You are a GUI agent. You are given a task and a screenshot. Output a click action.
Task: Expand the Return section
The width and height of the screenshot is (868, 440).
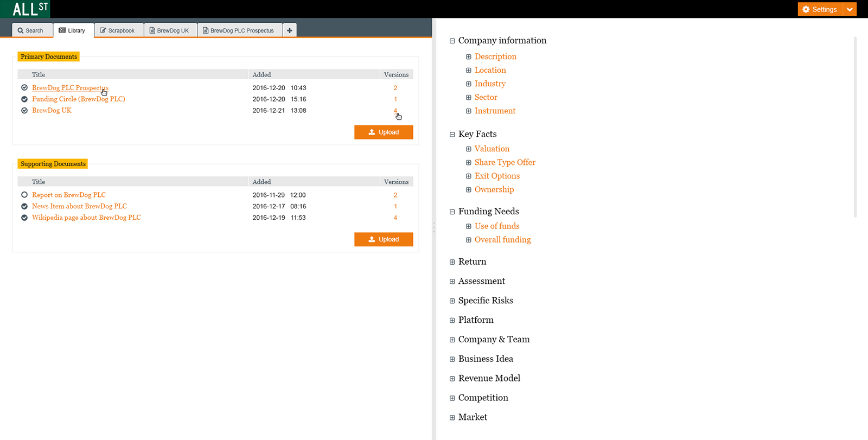(452, 262)
